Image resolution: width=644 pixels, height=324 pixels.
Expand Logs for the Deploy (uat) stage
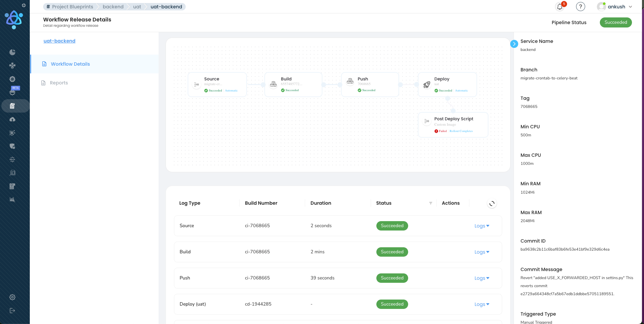481,304
